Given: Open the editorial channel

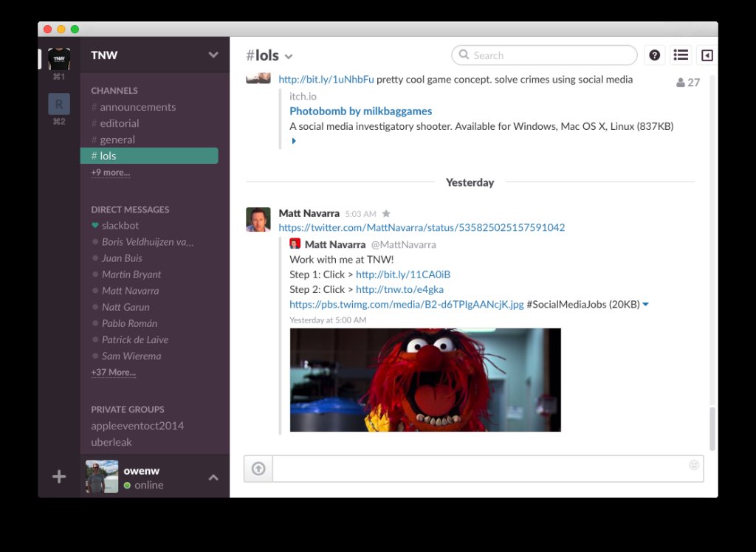Looking at the screenshot, I should (119, 123).
